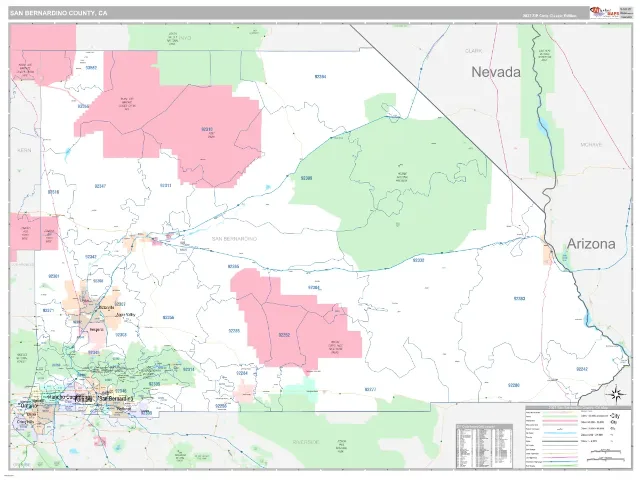Screen dimensions: 640x480
Task: Click the compass rose icon
Action: (x=617, y=394)
